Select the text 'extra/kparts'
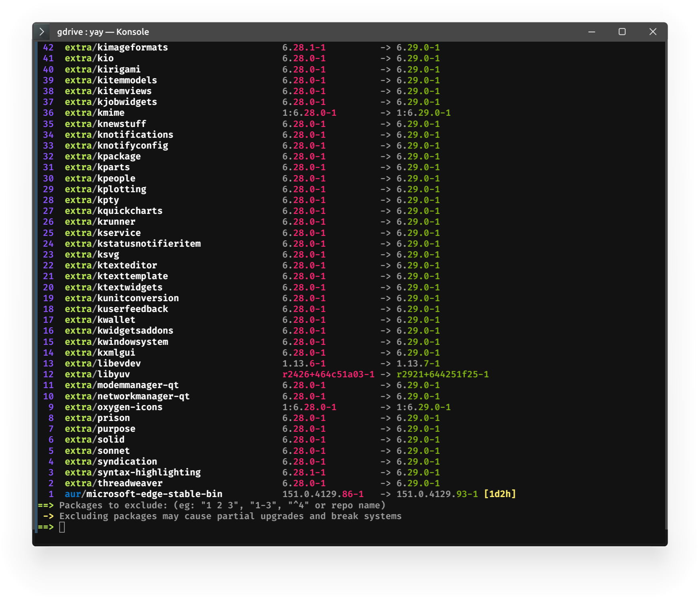The width and height of the screenshot is (700, 598). pyautogui.click(x=97, y=167)
